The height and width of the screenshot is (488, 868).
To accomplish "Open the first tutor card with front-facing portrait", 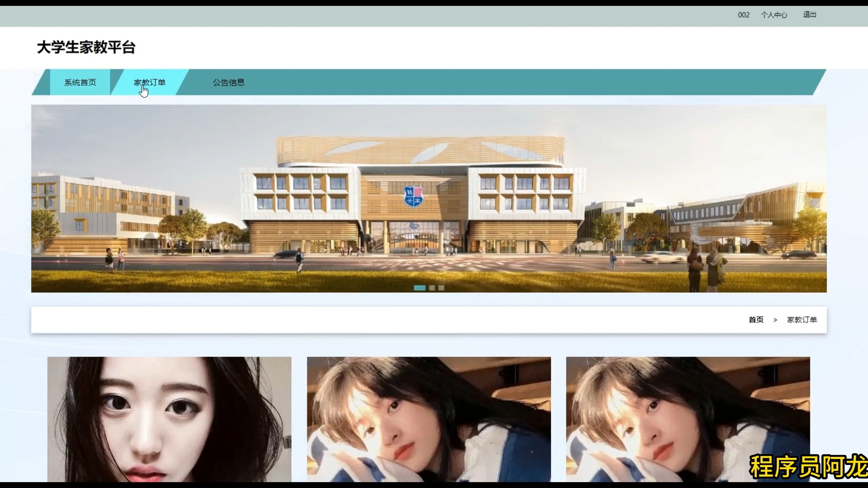I will coord(170,419).
